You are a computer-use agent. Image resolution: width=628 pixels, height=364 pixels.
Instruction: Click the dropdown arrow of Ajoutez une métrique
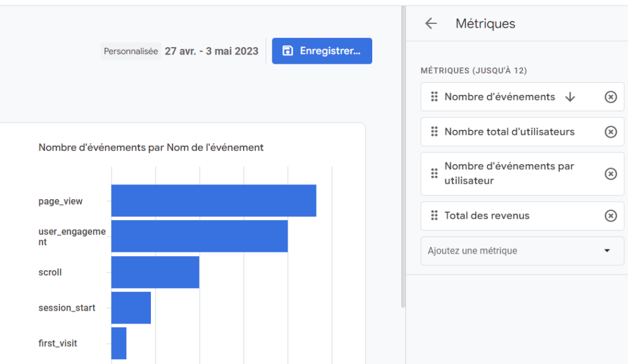coord(607,251)
